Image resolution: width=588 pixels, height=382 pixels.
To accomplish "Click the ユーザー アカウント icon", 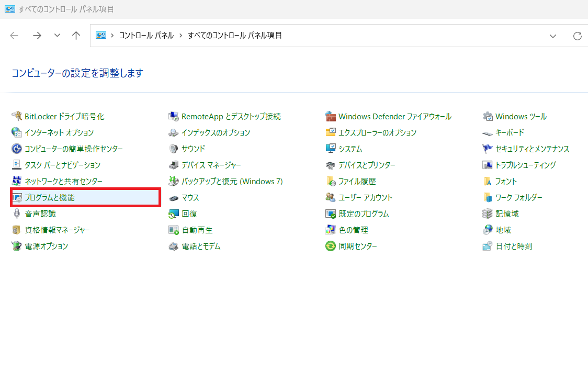I will [331, 197].
